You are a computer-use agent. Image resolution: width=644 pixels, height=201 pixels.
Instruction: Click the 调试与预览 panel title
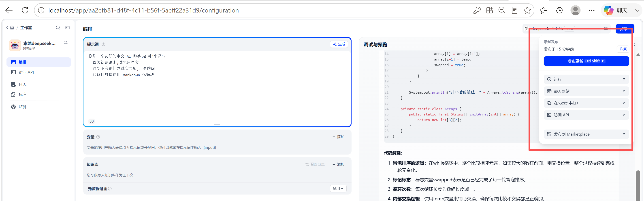375,45
